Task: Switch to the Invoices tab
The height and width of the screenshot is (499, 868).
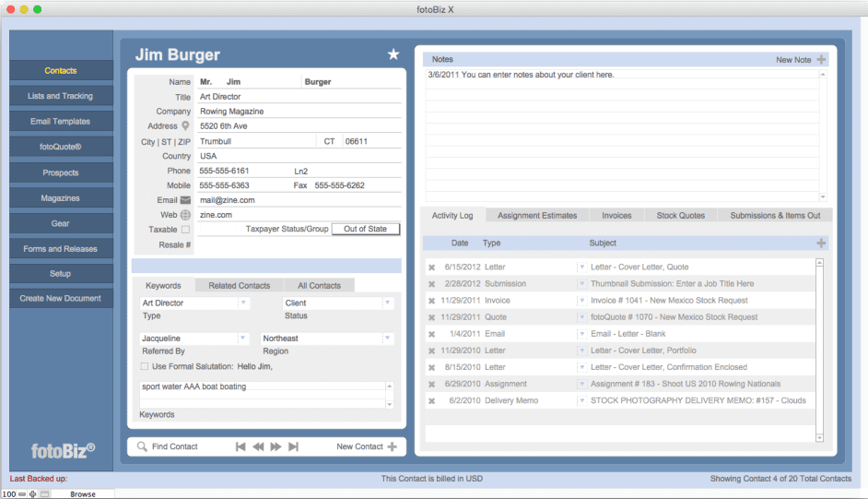Action: [x=616, y=216]
